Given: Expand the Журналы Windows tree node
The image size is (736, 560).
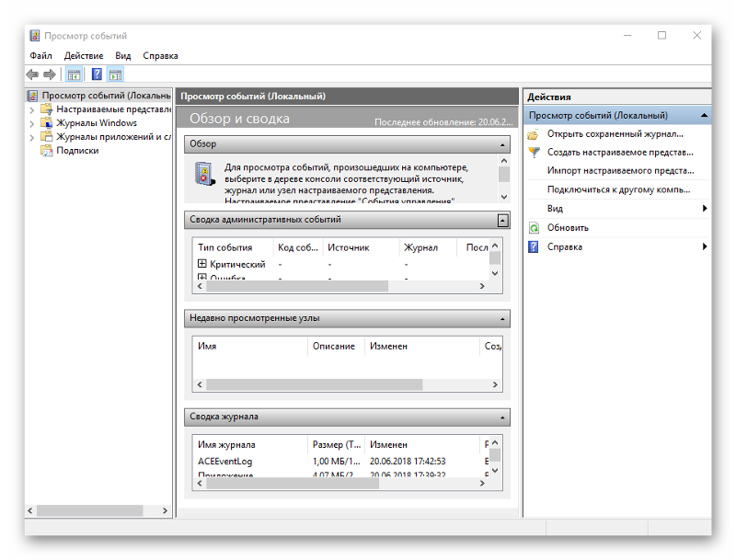Looking at the screenshot, I should 32,123.
